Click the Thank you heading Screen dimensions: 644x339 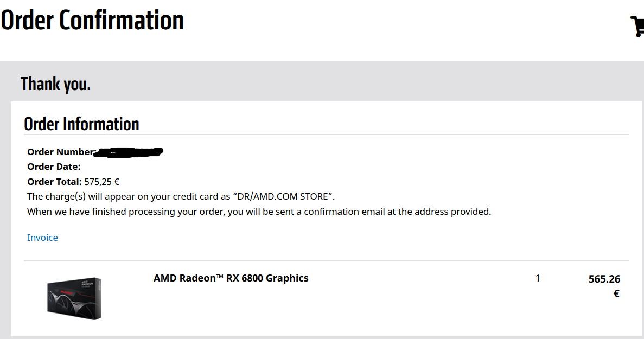click(x=55, y=84)
